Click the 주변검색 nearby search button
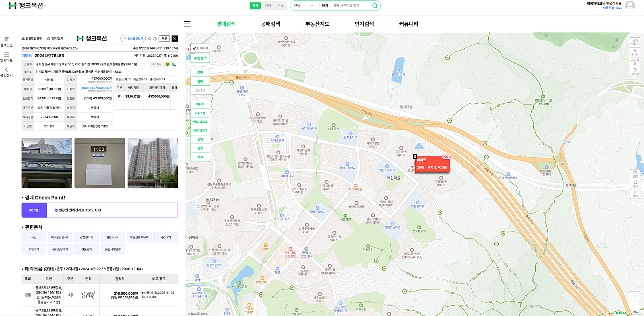The image size is (644, 316). (x=200, y=58)
